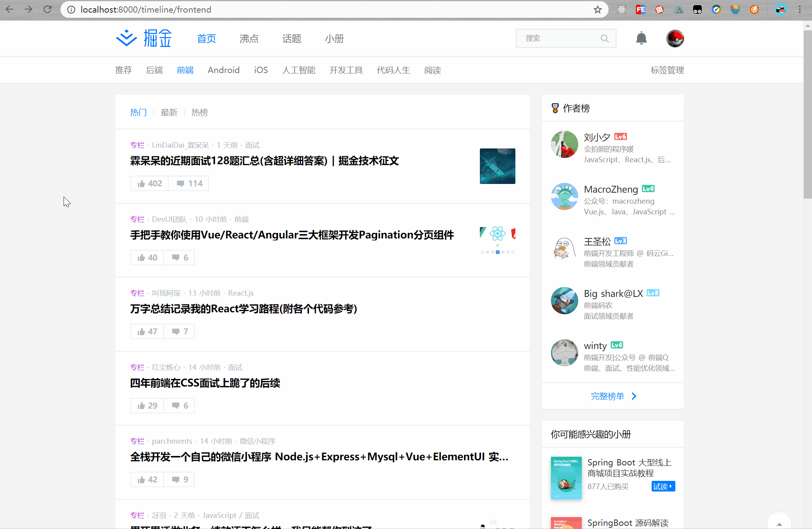Click 试读 button on Spring Boot booklet
Image resolution: width=812 pixels, height=529 pixels.
tap(663, 486)
